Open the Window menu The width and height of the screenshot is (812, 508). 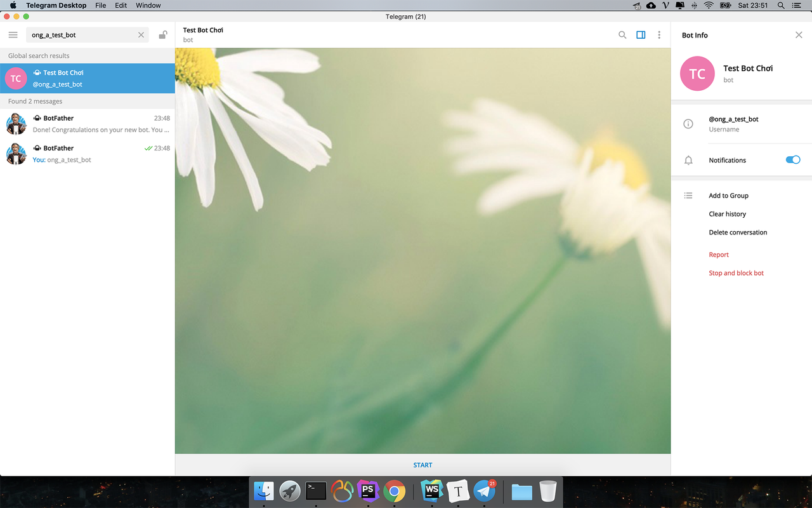point(148,5)
